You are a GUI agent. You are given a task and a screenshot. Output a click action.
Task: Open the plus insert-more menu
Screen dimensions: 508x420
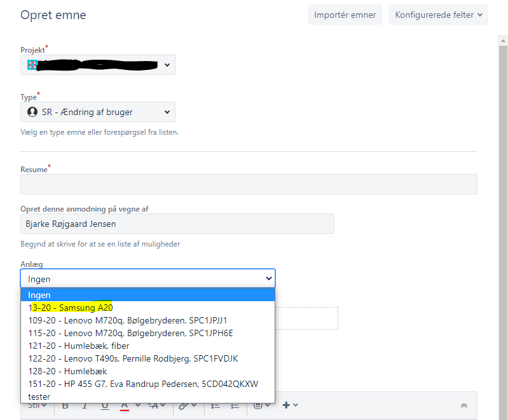290,405
